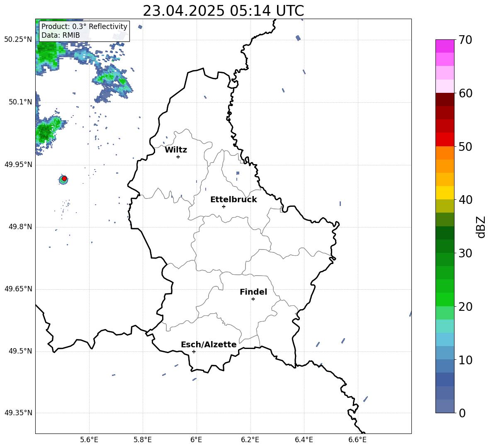Click the red dot radar marker
Viewport: 491px width, 448px height.
[x=64, y=179]
